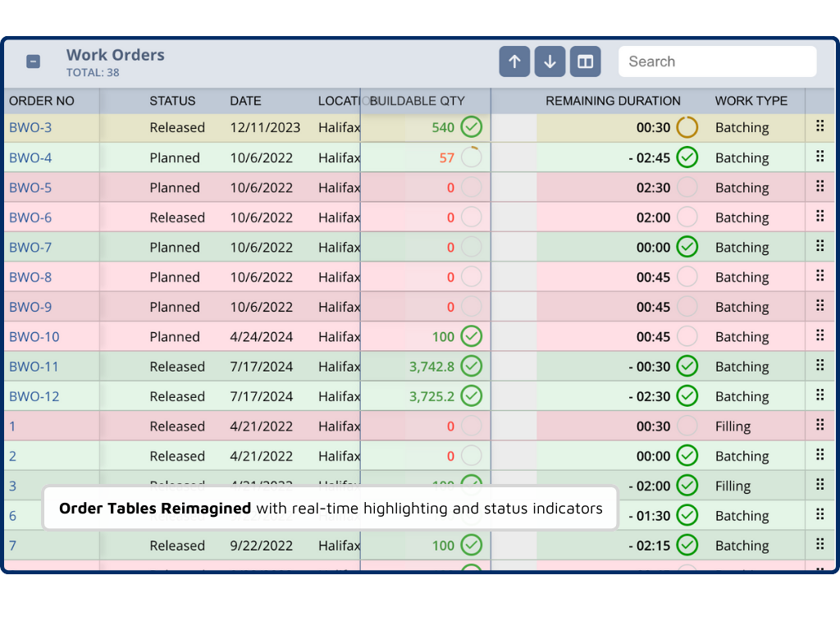Click drag handle icon on BWO-3 row
Viewport: 840px width, 630px height.
click(x=819, y=126)
